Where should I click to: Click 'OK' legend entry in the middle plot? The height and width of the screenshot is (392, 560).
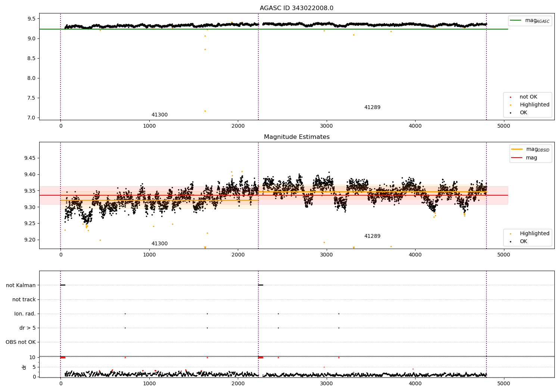(523, 241)
